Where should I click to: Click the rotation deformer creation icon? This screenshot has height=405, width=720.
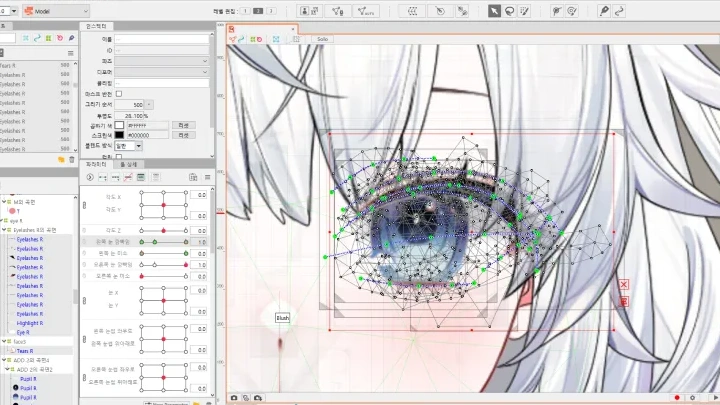(x=440, y=11)
